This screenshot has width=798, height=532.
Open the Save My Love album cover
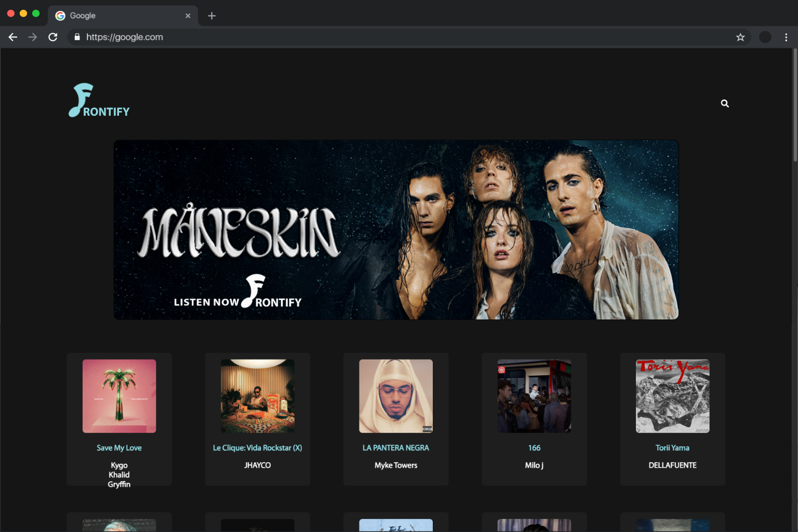tap(119, 396)
